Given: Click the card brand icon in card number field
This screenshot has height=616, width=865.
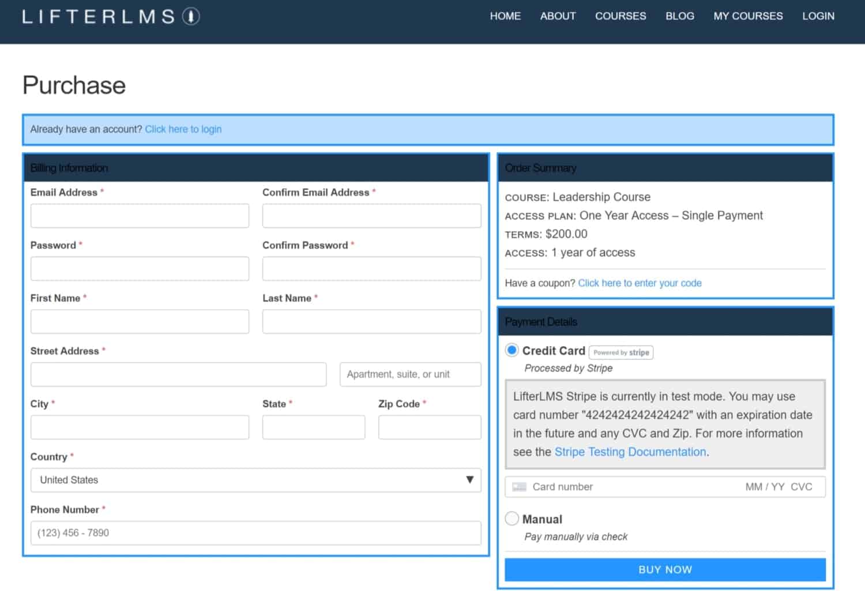Looking at the screenshot, I should pos(518,487).
